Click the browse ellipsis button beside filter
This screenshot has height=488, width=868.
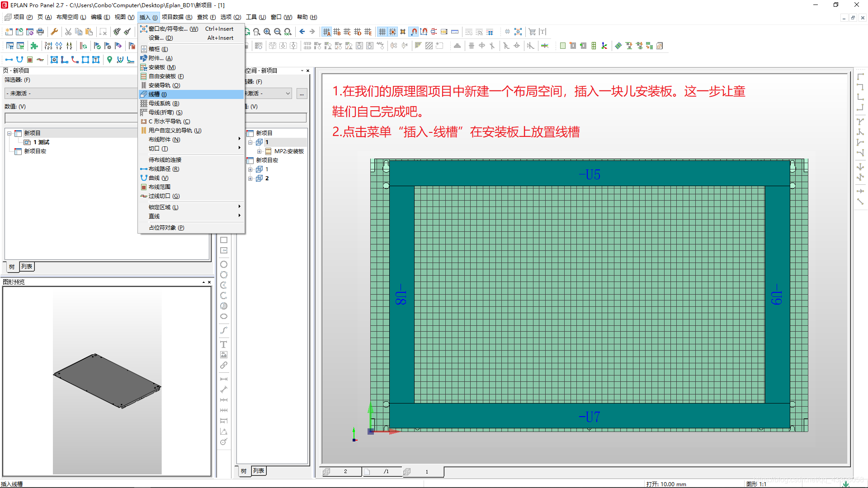(x=302, y=94)
